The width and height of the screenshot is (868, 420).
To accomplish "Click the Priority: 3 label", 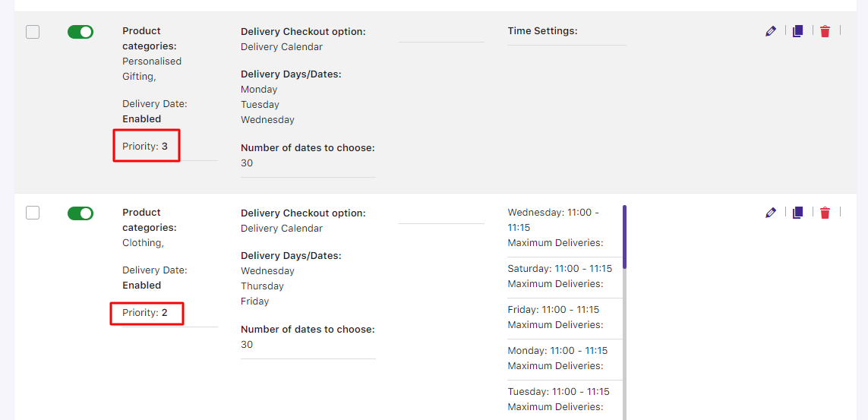I will [x=145, y=147].
